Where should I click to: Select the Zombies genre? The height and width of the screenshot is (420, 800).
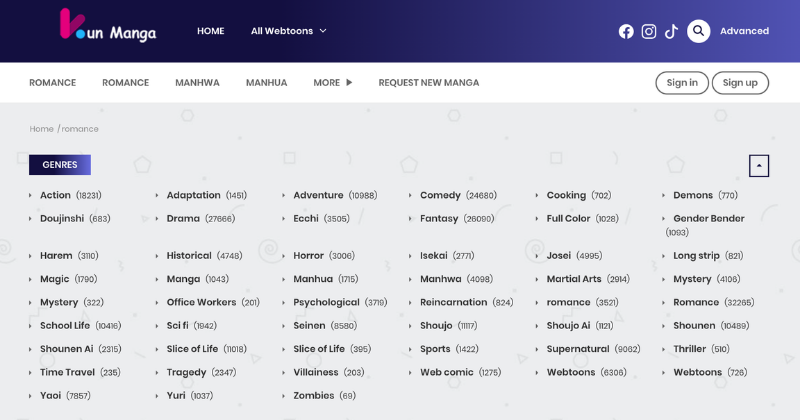pos(313,396)
